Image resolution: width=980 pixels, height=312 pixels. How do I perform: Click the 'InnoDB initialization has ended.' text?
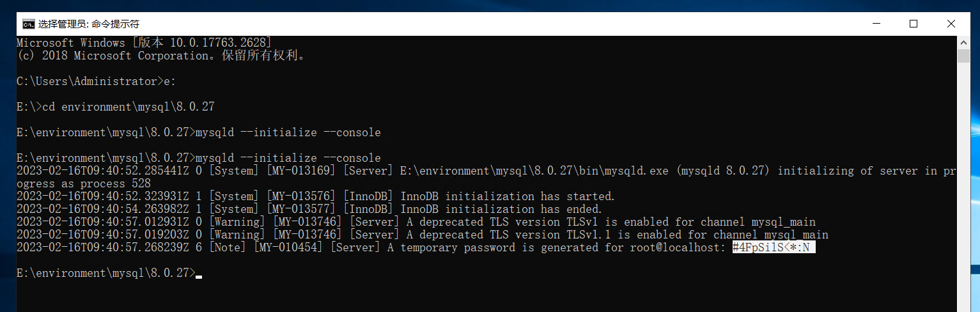[501, 209]
